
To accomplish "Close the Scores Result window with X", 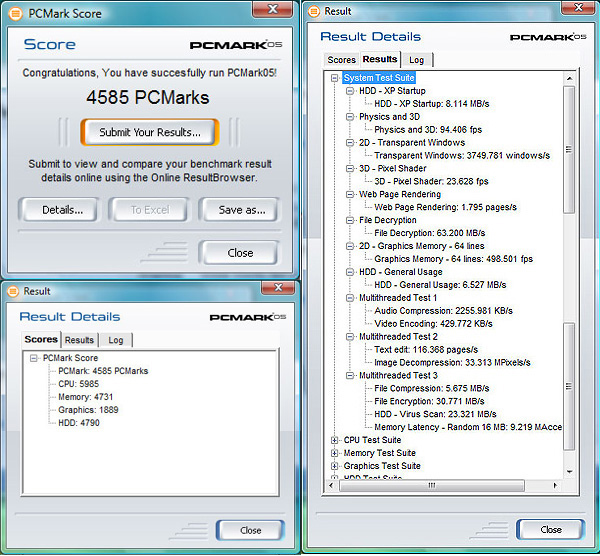I will tap(278, 287).
